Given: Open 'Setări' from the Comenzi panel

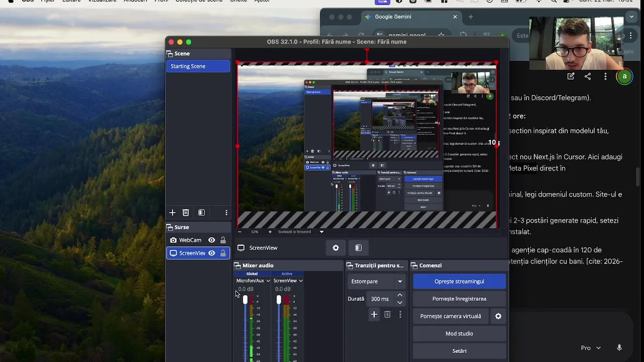Looking at the screenshot, I should pos(459,351).
